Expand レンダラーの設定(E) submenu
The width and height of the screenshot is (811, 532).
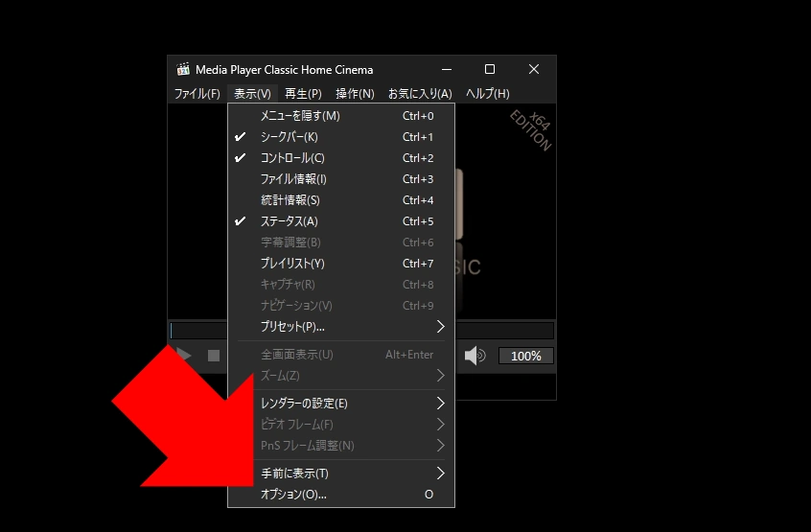point(341,404)
